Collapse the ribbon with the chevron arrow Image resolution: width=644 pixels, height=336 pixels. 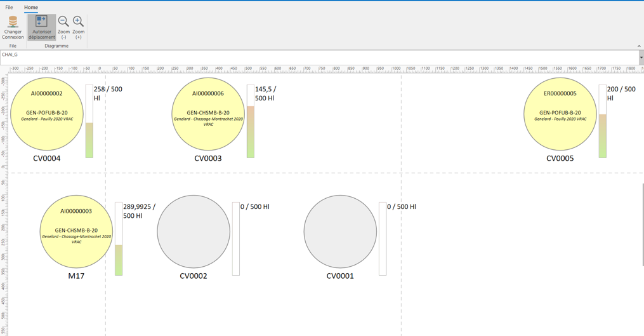click(638, 46)
